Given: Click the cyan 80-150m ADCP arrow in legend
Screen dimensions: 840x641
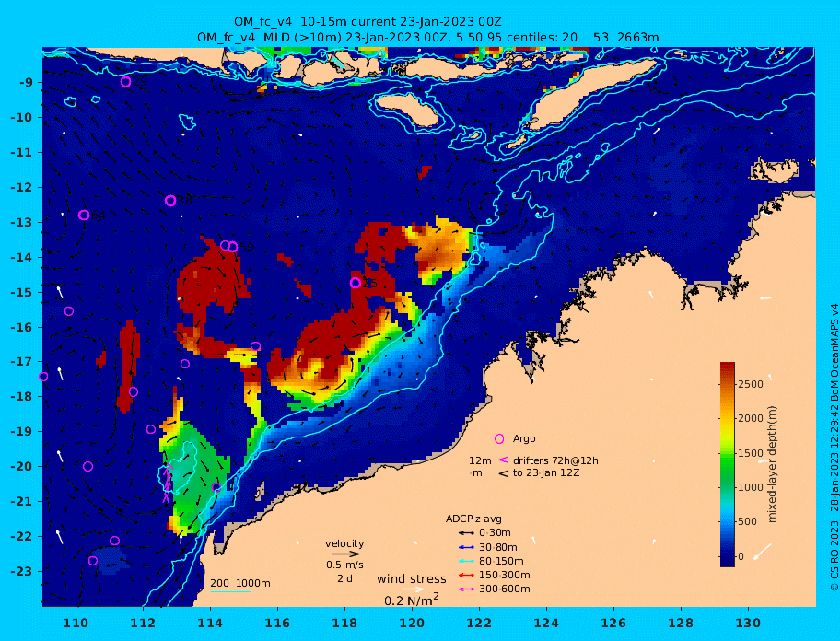Looking at the screenshot, I should pyautogui.click(x=466, y=561).
